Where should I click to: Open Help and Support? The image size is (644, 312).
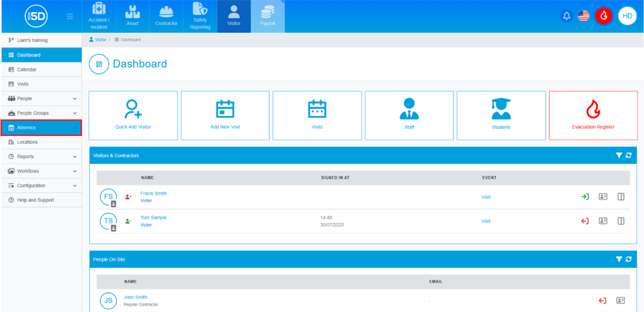pos(41,200)
